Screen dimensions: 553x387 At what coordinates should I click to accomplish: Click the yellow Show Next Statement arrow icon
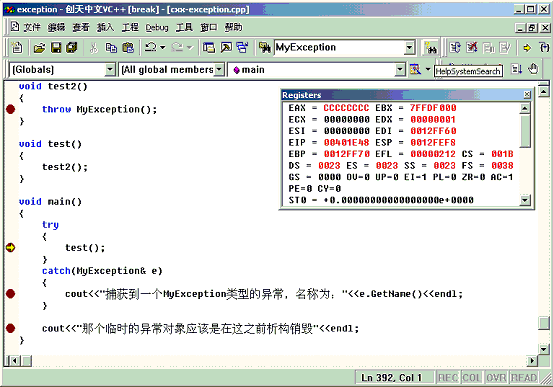(x=527, y=47)
